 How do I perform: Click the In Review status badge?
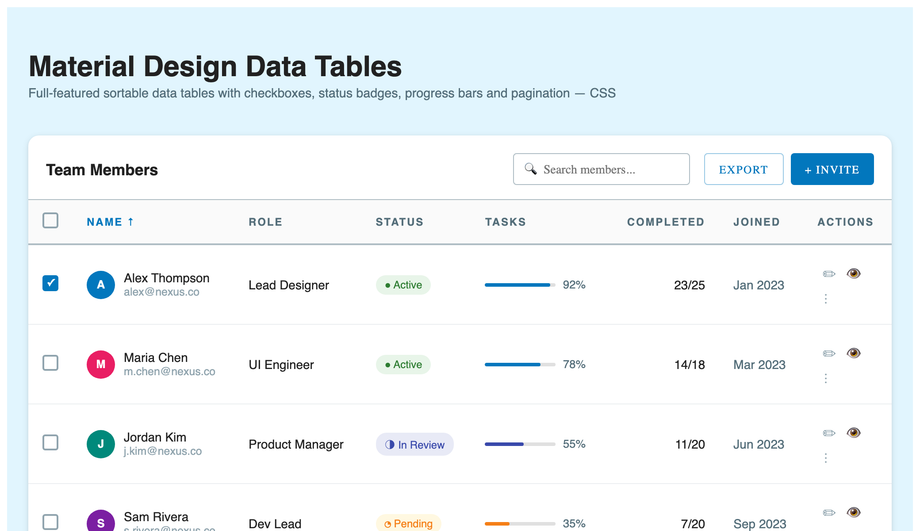coord(415,444)
